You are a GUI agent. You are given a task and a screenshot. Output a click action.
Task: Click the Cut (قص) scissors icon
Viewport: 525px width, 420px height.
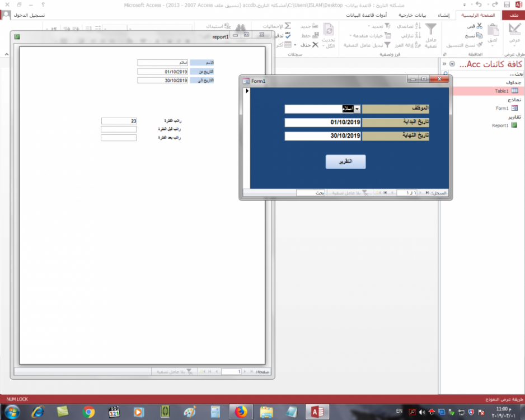point(479,26)
